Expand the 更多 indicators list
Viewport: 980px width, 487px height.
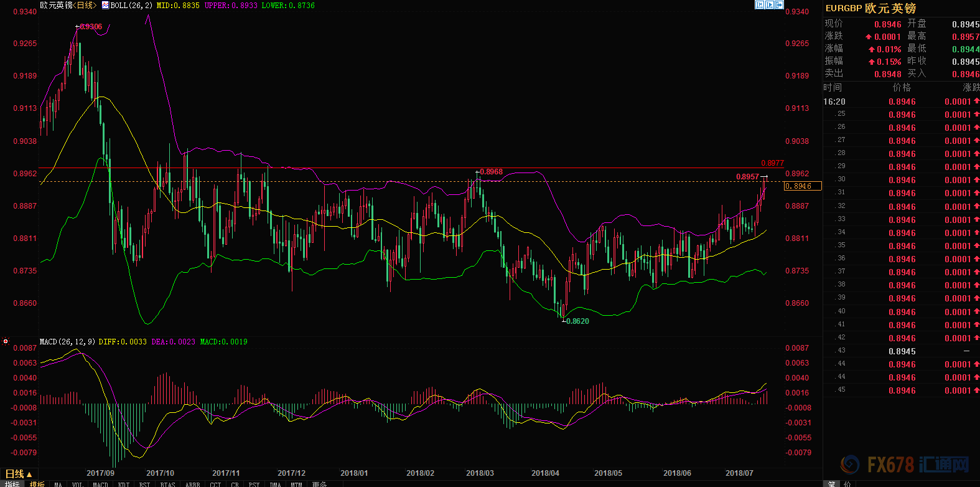(319, 484)
